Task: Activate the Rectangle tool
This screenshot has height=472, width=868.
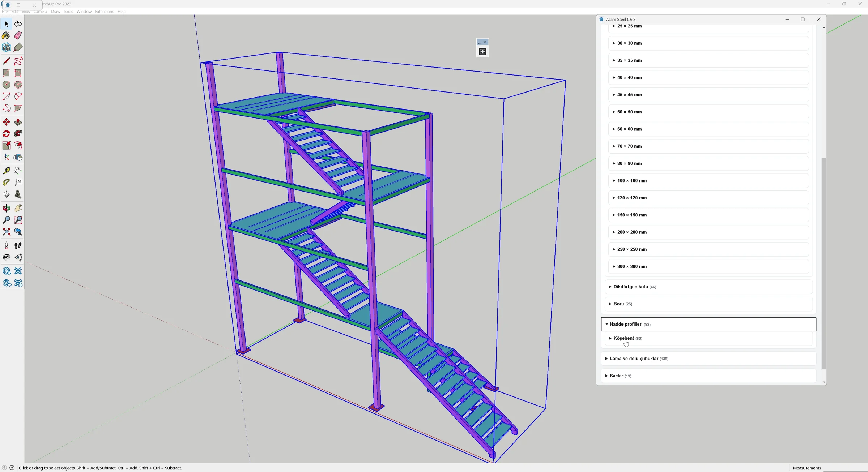Action: (x=6, y=73)
